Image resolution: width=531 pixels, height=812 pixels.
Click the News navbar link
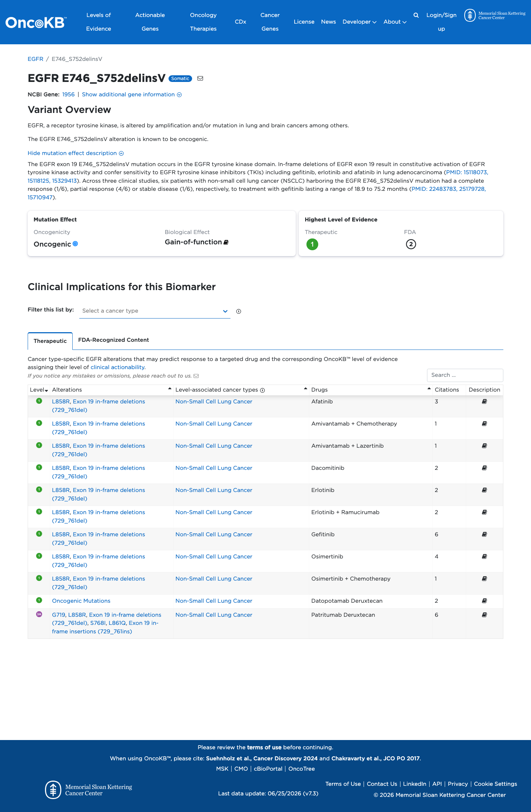click(329, 22)
